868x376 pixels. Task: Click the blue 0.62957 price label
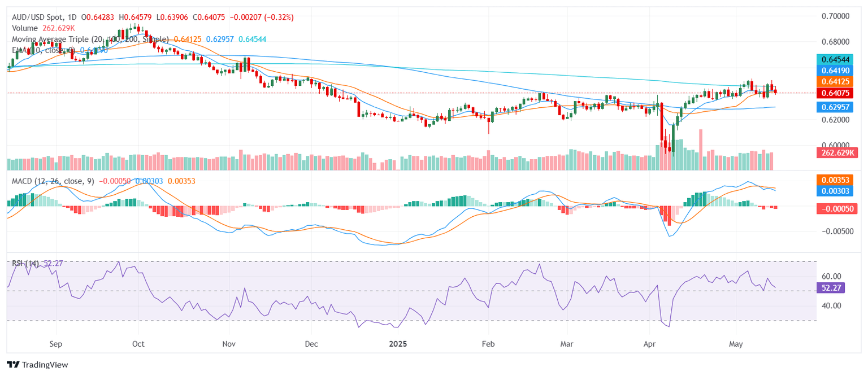[837, 107]
